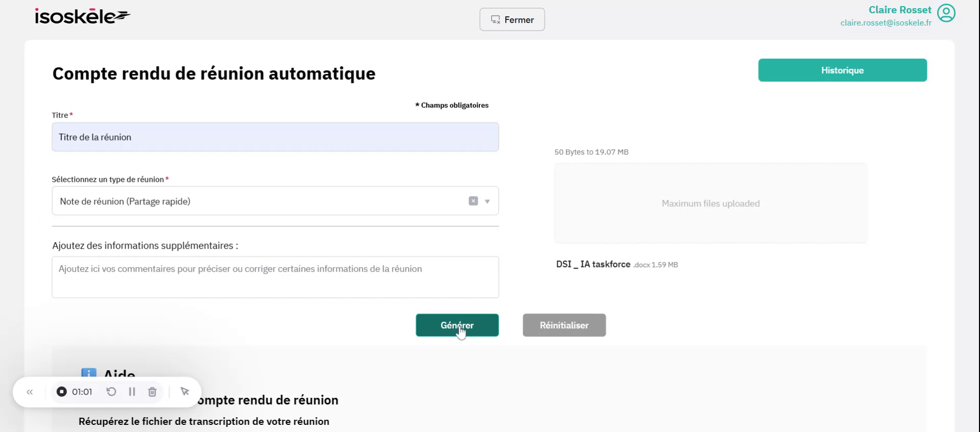Click the Générer button
Image resolution: width=980 pixels, height=432 pixels.
click(x=457, y=325)
